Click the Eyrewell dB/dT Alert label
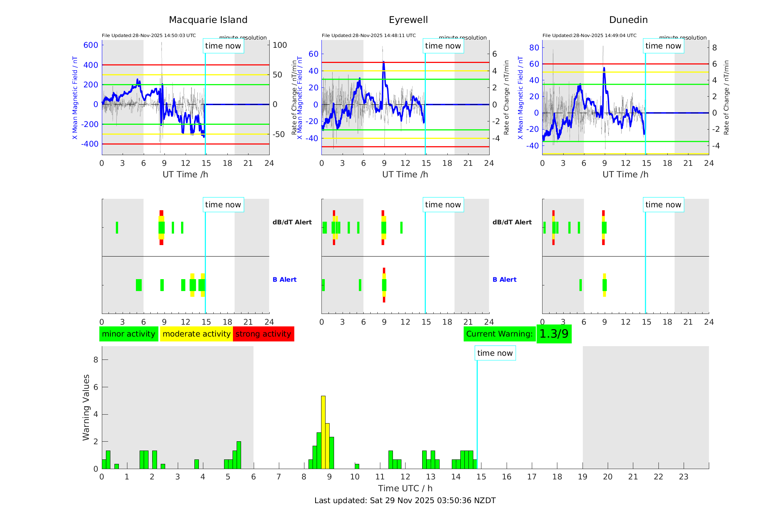 (x=292, y=222)
